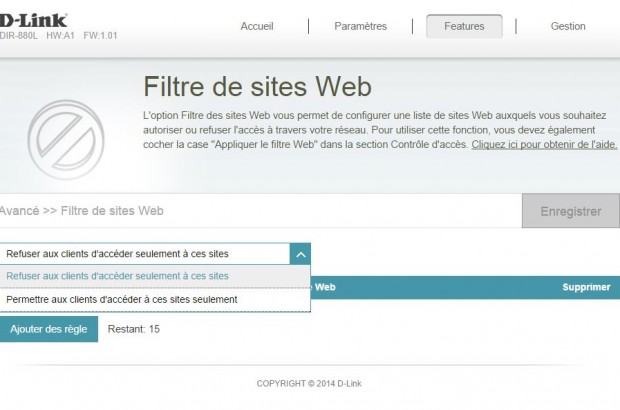Image resolution: width=620 pixels, height=410 pixels.
Task: Click the D-Link logo
Action: coord(33,19)
